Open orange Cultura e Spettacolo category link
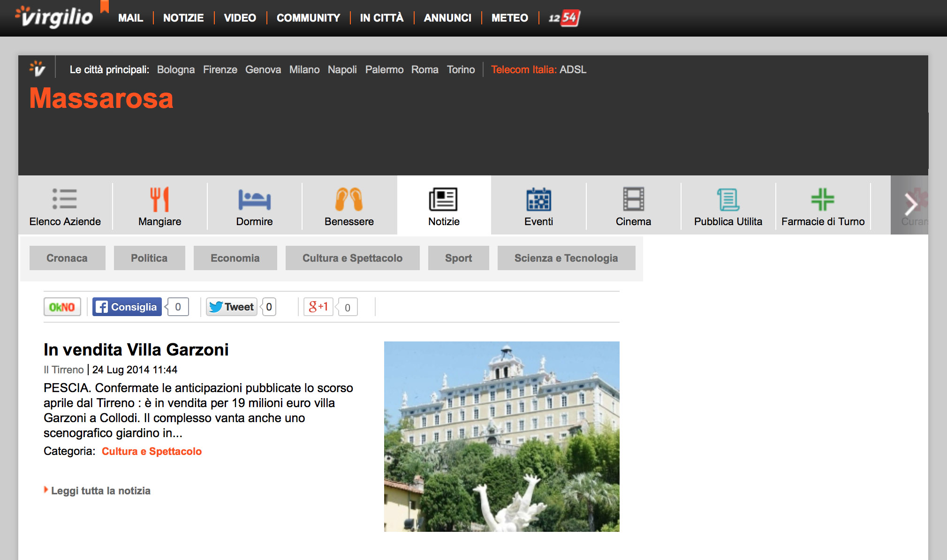This screenshot has height=560, width=947. (152, 451)
